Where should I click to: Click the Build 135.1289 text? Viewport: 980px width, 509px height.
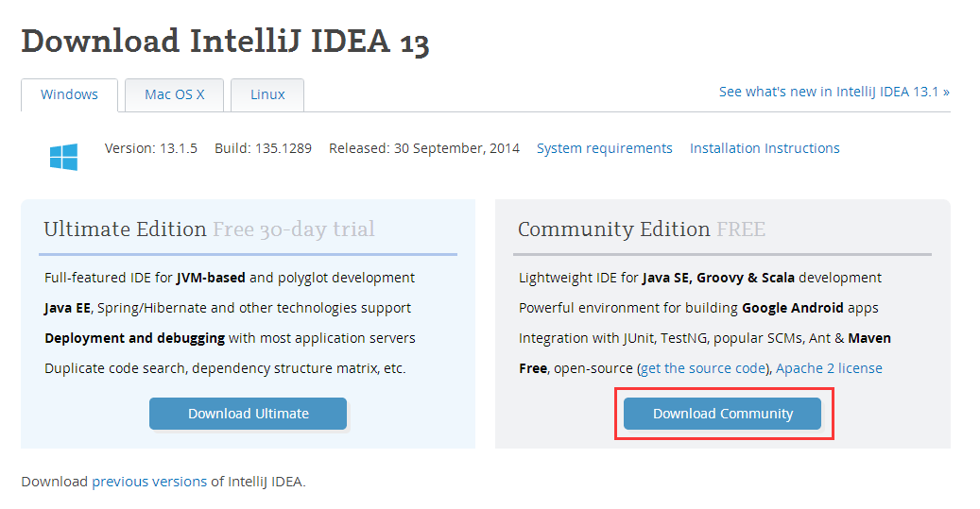[263, 148]
